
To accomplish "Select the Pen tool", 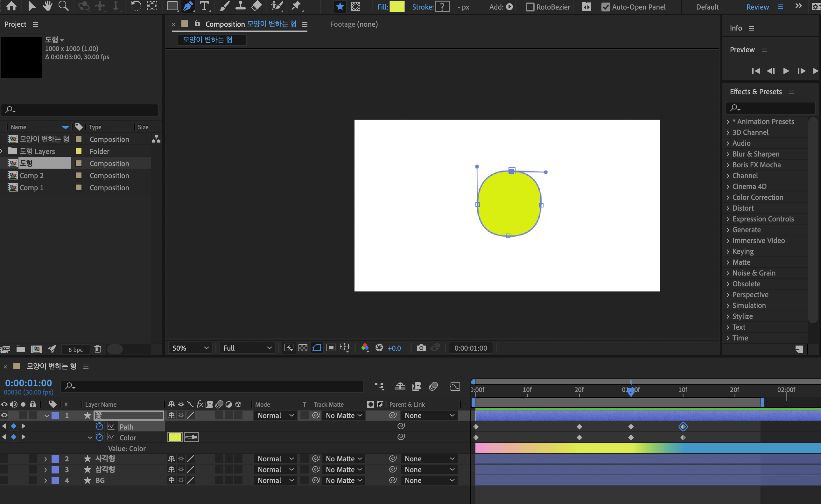I will (x=188, y=6).
